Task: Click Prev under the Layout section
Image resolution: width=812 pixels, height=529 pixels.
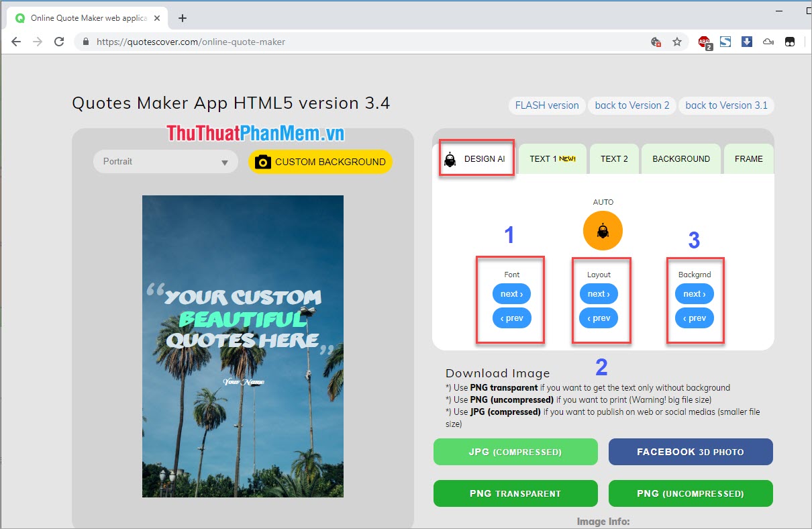Action: click(598, 318)
